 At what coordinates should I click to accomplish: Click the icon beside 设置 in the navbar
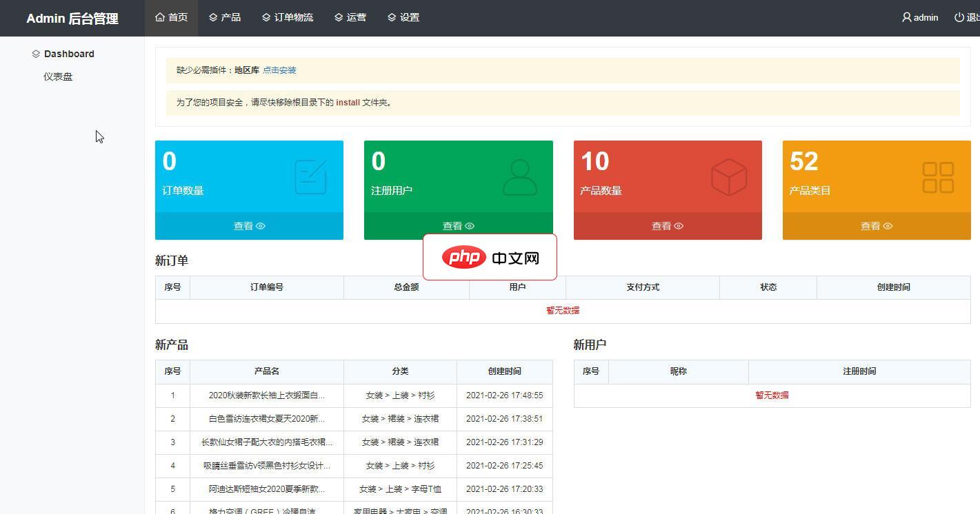point(390,17)
